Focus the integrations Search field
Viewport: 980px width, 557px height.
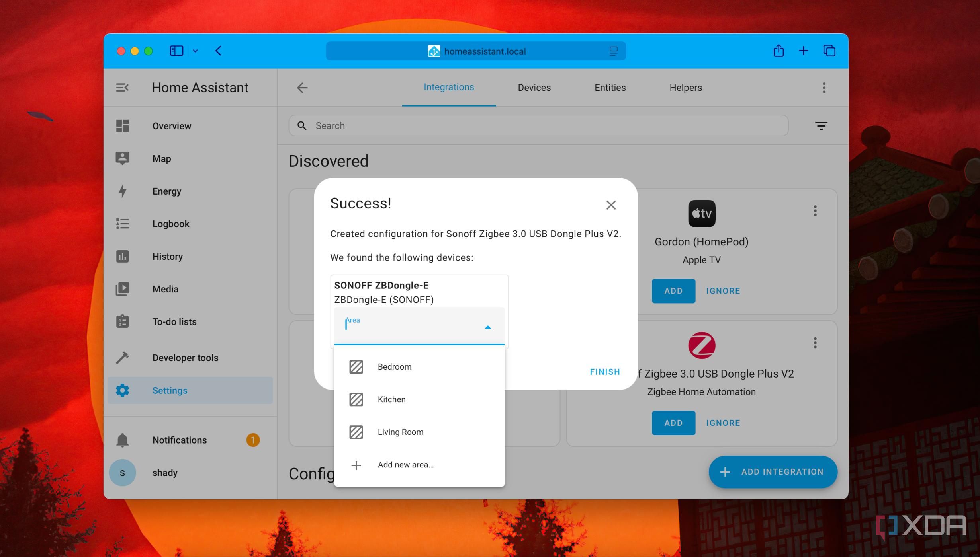(538, 126)
